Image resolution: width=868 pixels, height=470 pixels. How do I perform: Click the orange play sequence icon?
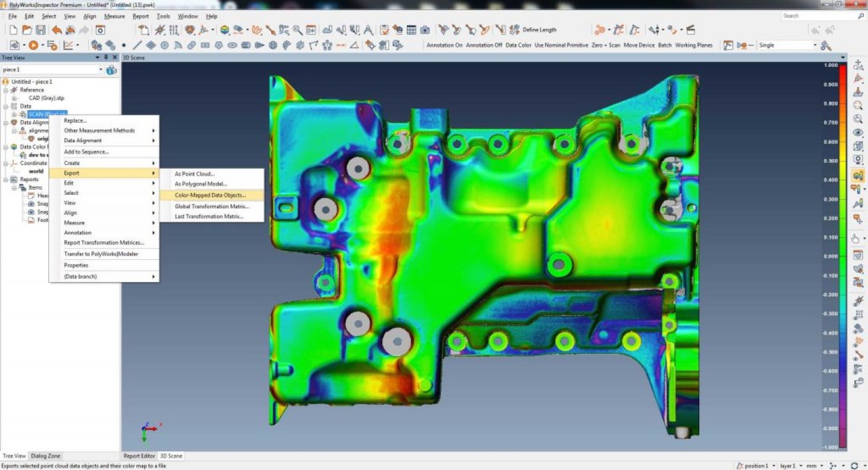33,45
